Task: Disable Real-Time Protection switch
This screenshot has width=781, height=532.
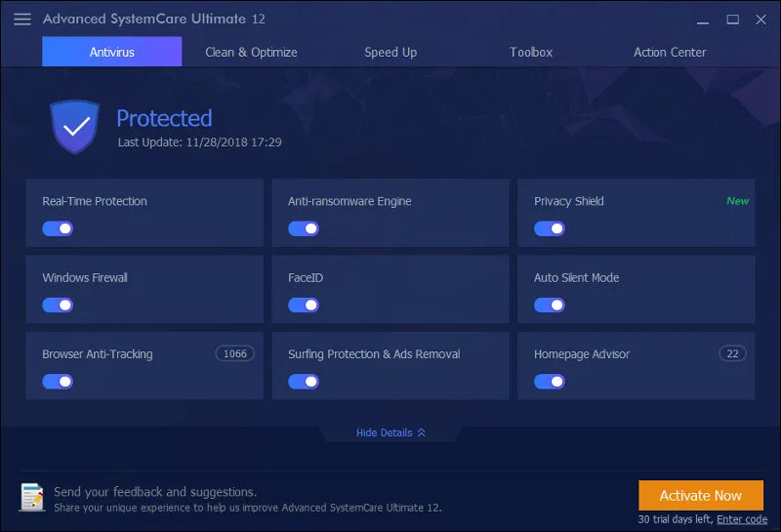Action: pos(58,228)
